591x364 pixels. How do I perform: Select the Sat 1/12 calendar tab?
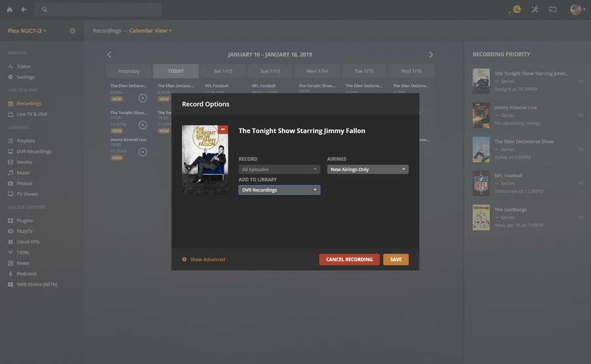pyautogui.click(x=223, y=71)
